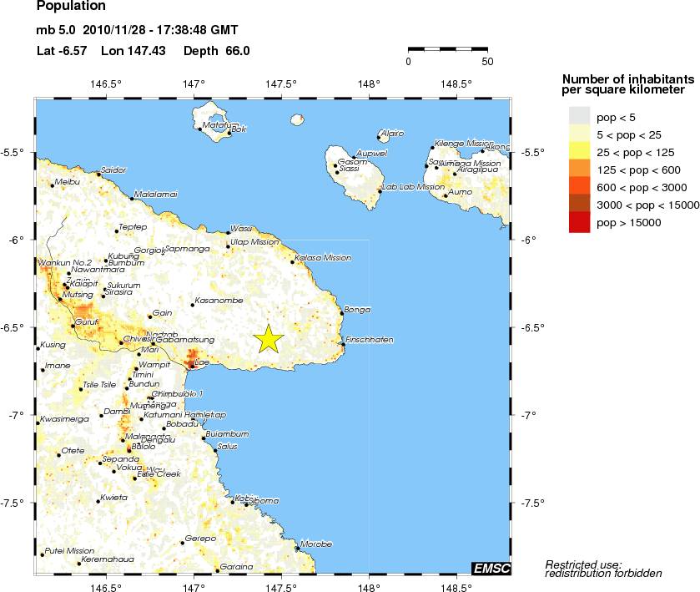700x592 pixels.
Task: Select the 'Teptep' place label
Action: click(133, 227)
